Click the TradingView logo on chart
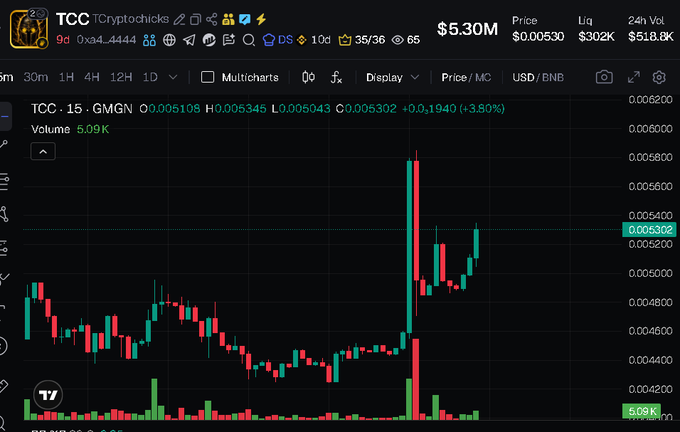This screenshot has width=680, height=432. click(48, 395)
